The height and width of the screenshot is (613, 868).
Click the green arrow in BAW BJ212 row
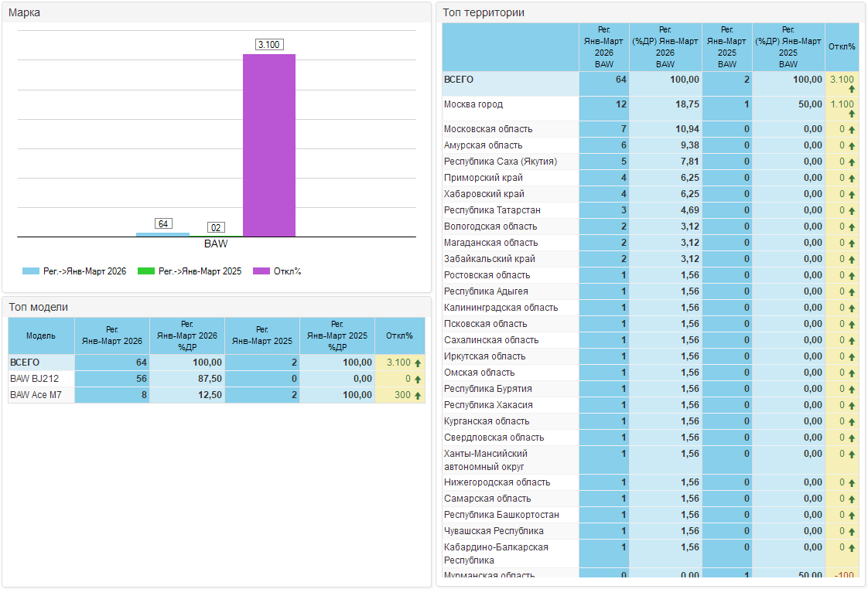tap(418, 380)
